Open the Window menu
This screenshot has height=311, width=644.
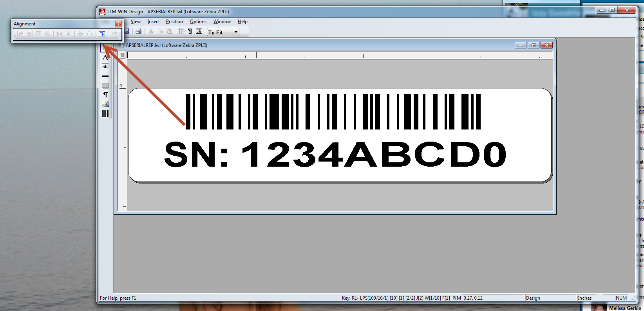222,22
